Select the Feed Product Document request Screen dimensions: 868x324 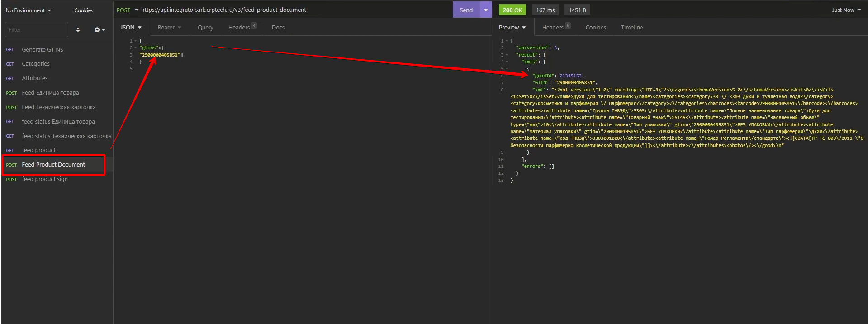click(53, 165)
